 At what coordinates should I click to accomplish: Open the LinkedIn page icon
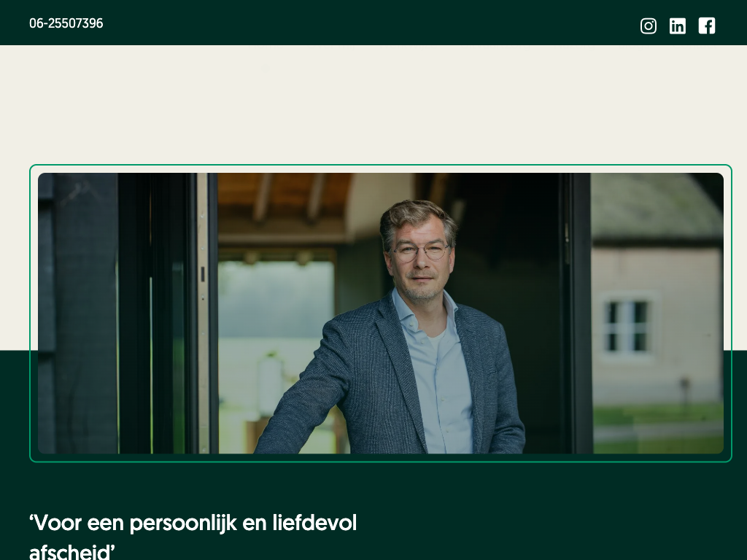tap(678, 26)
